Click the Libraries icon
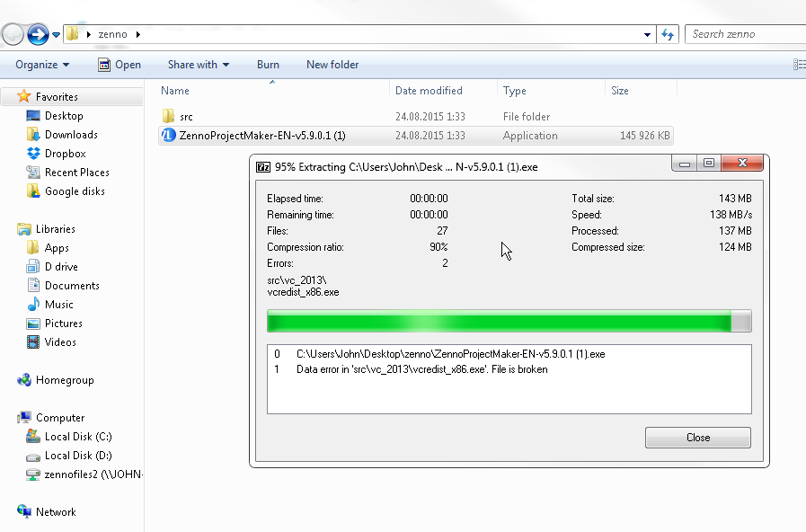 (23, 229)
